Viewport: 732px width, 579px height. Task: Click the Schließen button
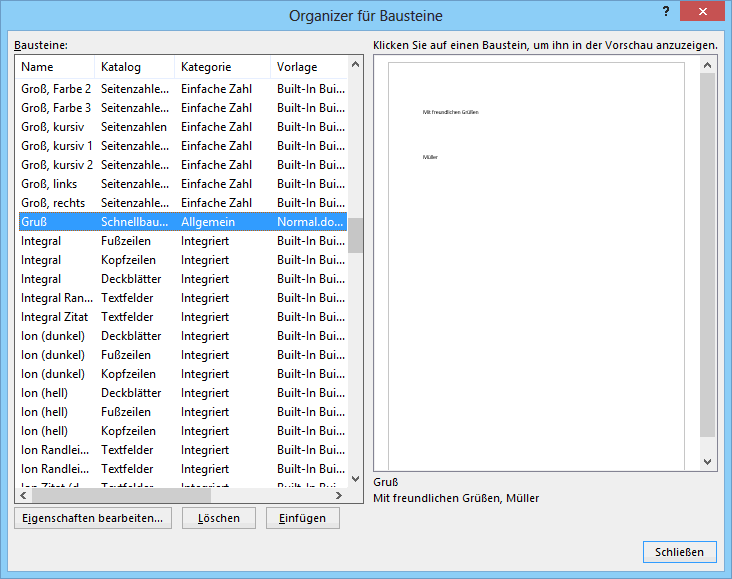click(x=679, y=552)
